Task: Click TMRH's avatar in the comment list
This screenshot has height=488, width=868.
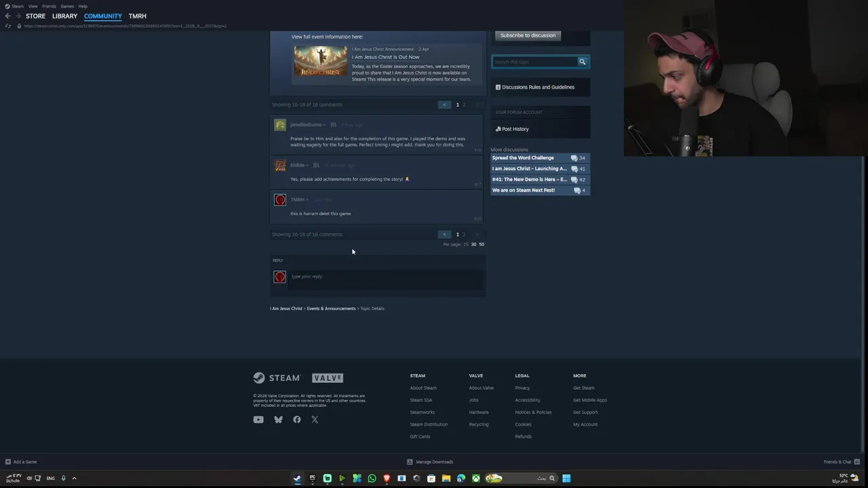Action: (x=280, y=200)
